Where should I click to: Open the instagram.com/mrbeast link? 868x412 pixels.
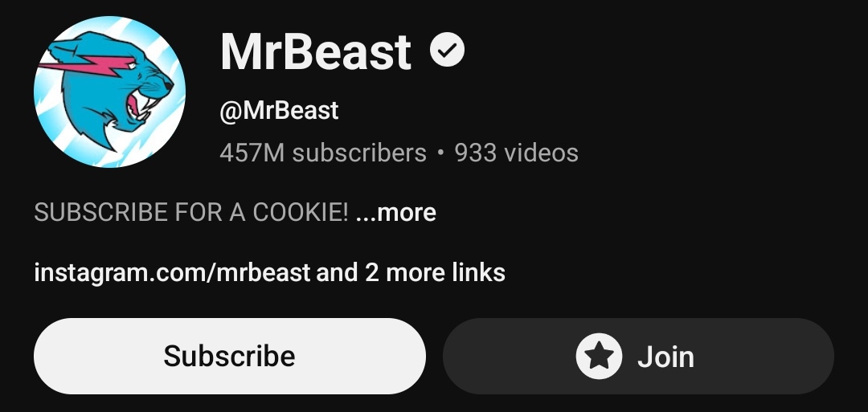[x=172, y=272]
